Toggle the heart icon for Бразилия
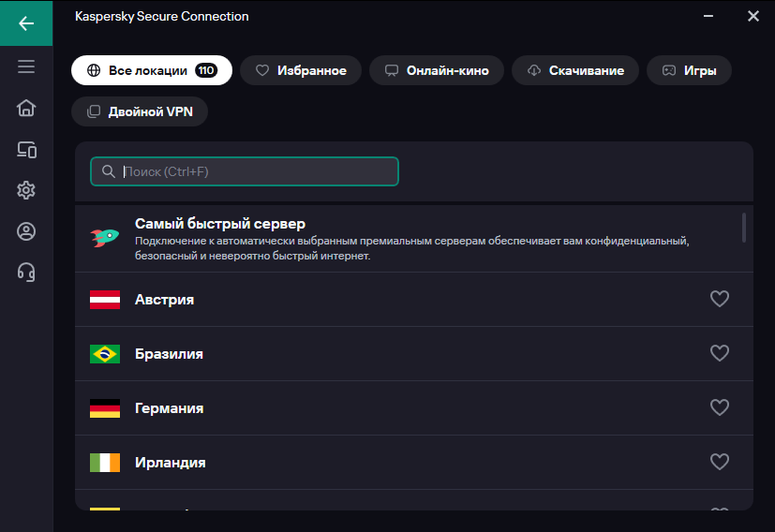The width and height of the screenshot is (775, 532). 719,354
